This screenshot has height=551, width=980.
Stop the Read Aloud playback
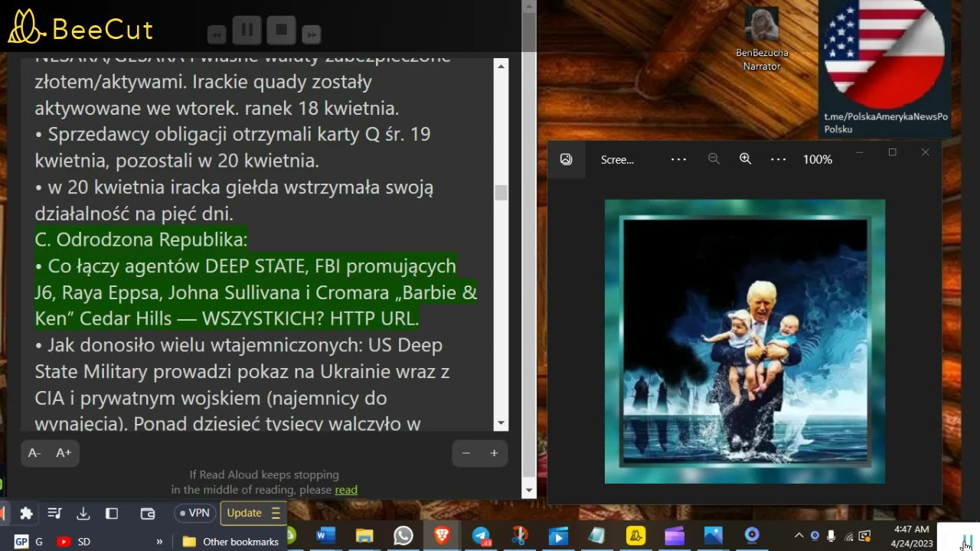(x=281, y=30)
